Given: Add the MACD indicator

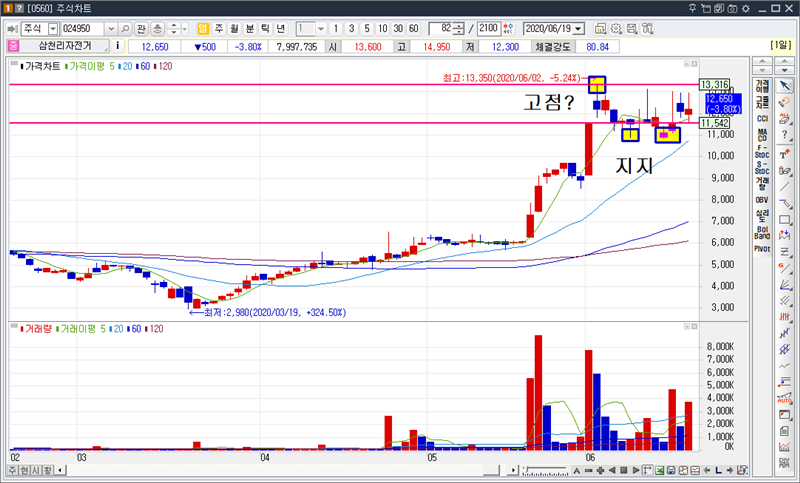Looking at the screenshot, I should [x=762, y=135].
